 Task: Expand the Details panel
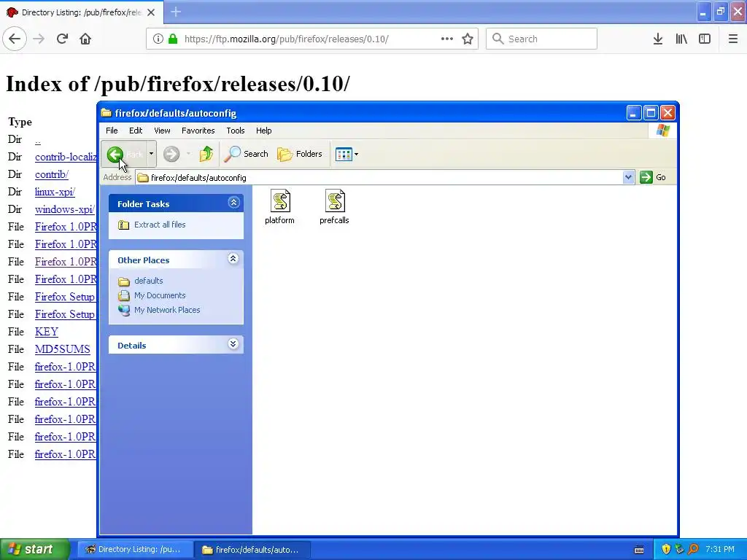tap(233, 344)
